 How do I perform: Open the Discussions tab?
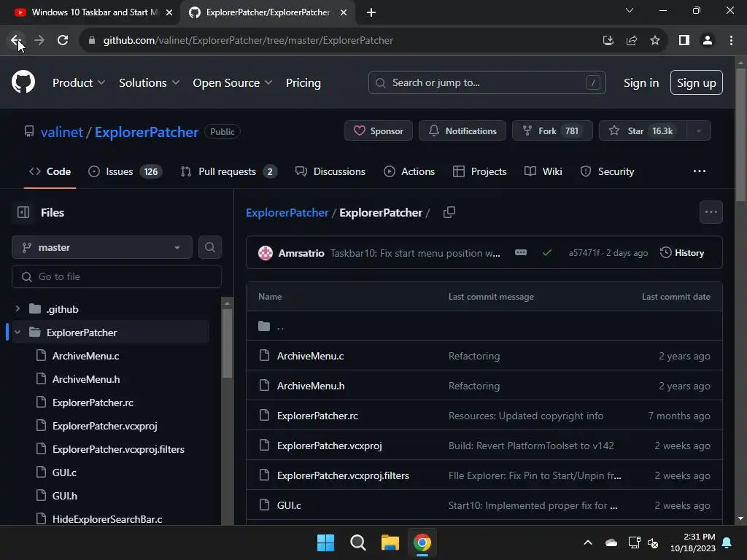coord(330,171)
